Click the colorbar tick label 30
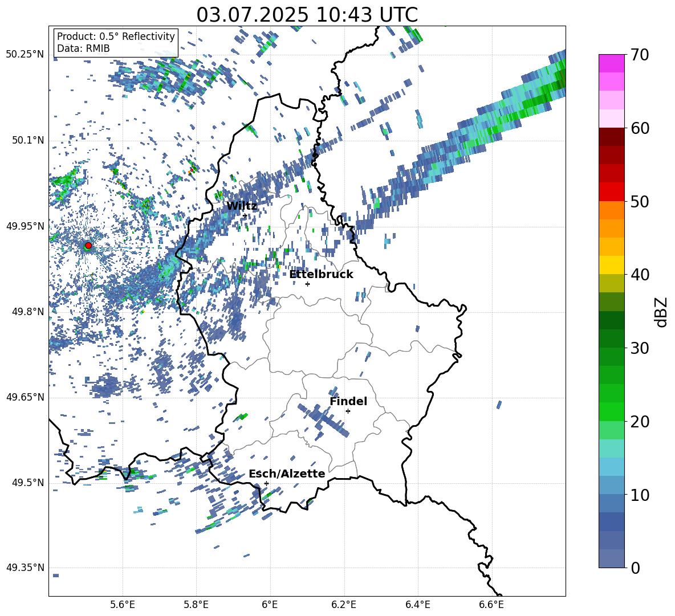This screenshot has width=675, height=616. tap(640, 348)
